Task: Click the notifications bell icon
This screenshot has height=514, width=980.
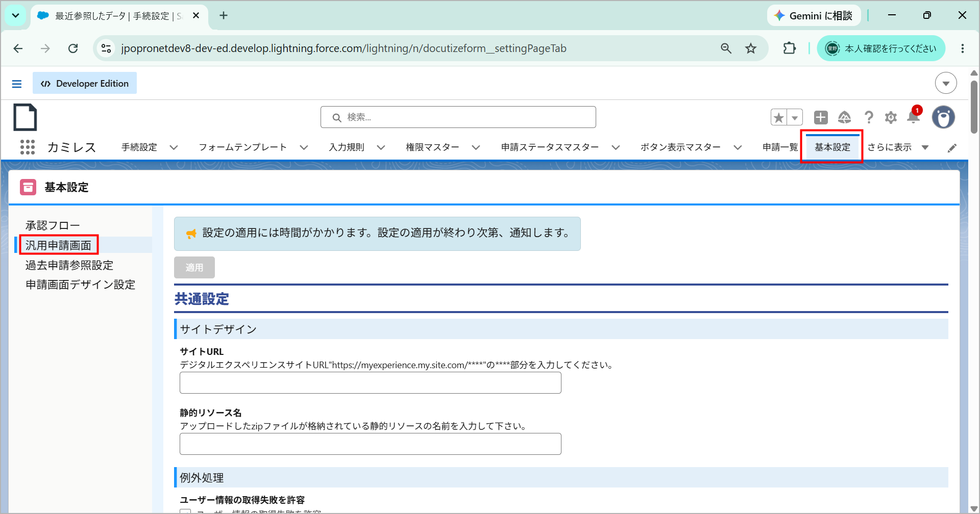Action: pos(914,117)
